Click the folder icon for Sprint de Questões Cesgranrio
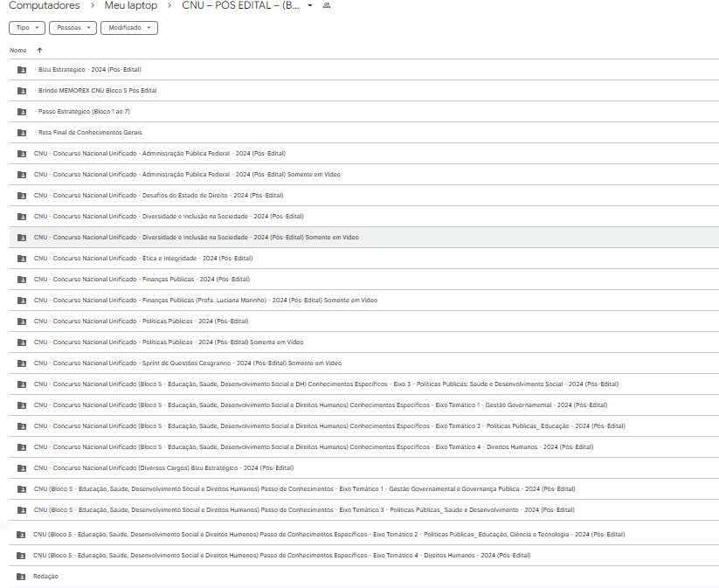 pos(22,363)
